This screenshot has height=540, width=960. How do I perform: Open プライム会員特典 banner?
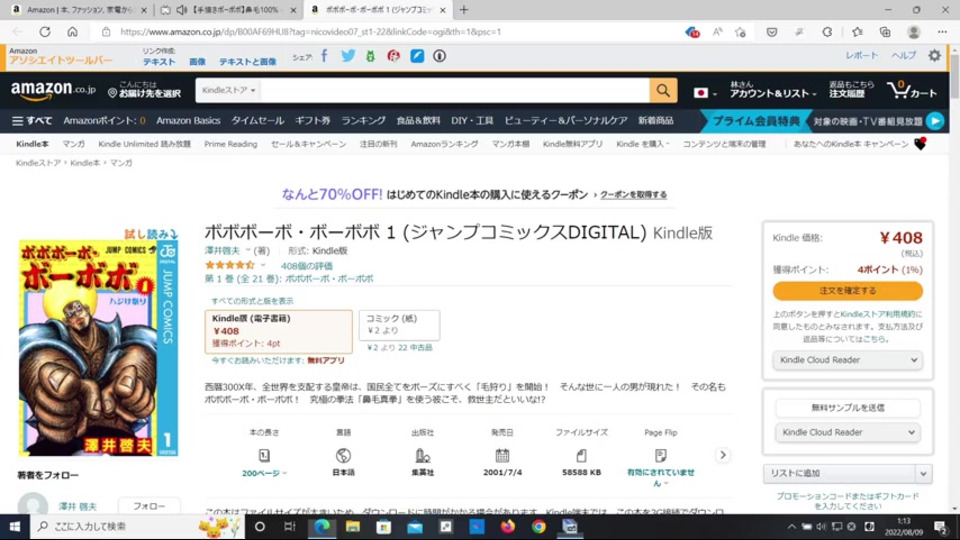coord(756,121)
